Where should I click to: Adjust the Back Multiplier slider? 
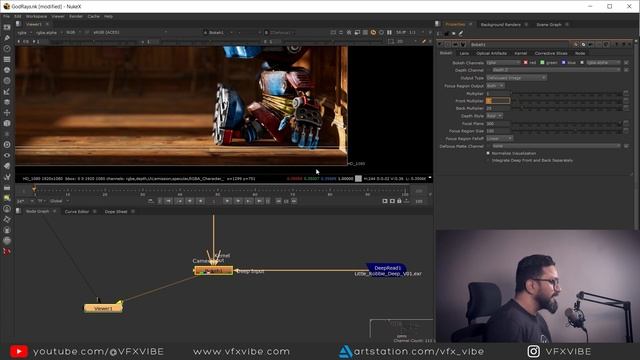(567, 108)
